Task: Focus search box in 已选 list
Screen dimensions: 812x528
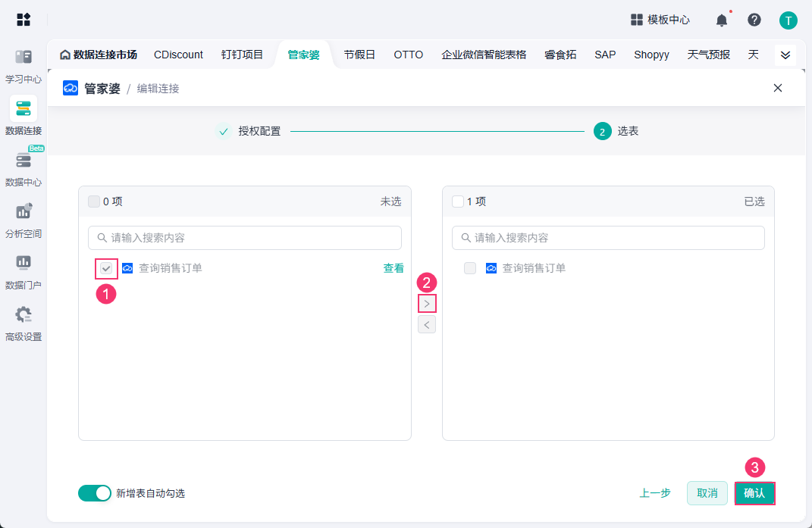Action: point(608,238)
